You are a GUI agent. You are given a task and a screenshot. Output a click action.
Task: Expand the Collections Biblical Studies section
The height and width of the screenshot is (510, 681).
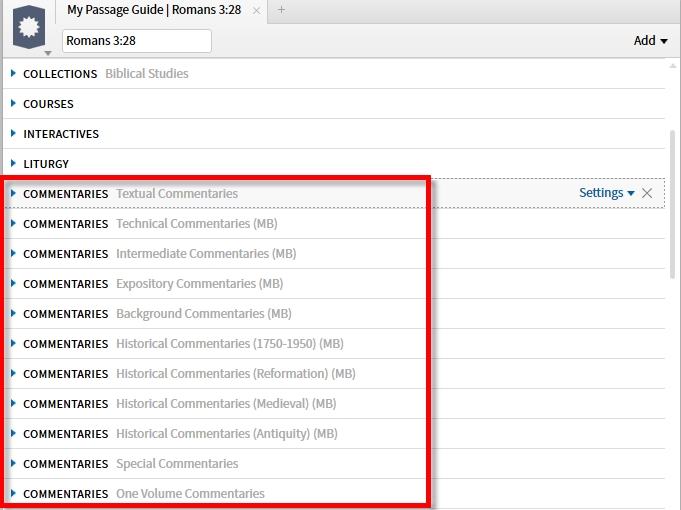pos(13,73)
